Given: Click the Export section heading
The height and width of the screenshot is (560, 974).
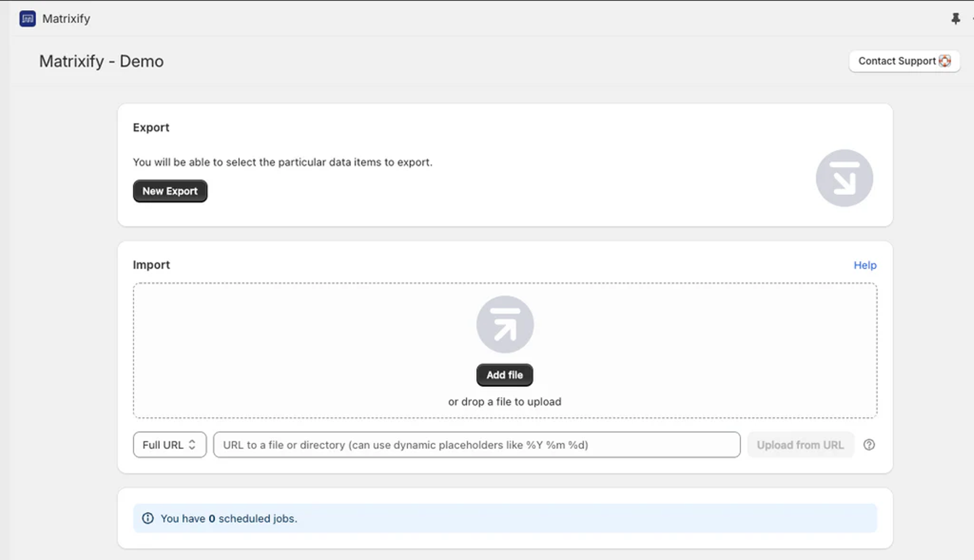Looking at the screenshot, I should [x=151, y=128].
